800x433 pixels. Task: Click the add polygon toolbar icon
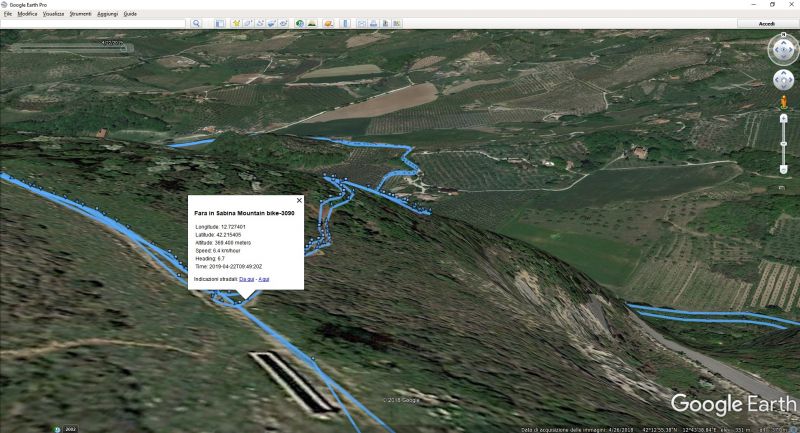point(248,23)
